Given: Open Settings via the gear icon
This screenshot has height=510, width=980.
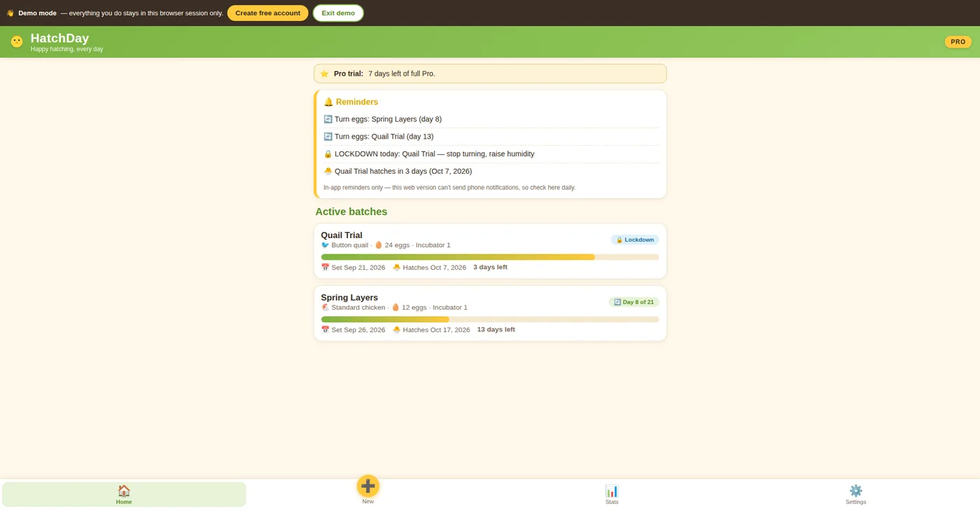Looking at the screenshot, I should (x=855, y=490).
